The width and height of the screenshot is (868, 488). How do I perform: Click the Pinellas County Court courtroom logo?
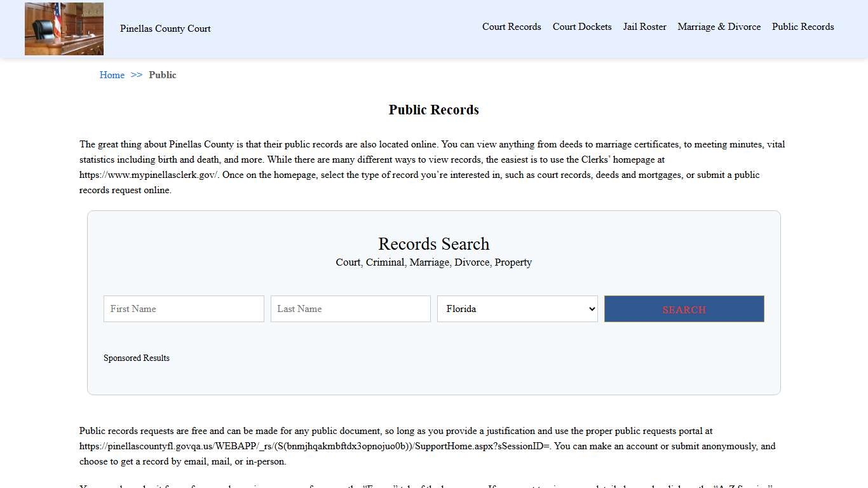coord(64,29)
